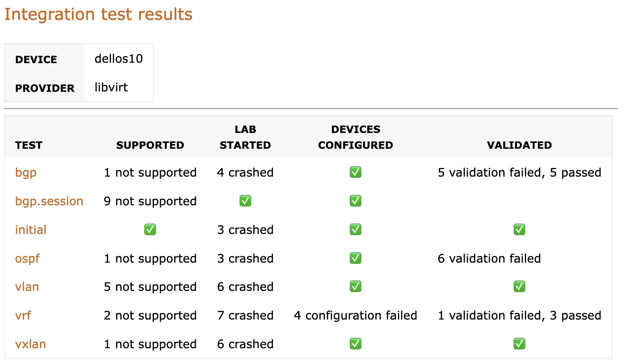
Task: Click vxlan validated check mark
Action: (519, 344)
